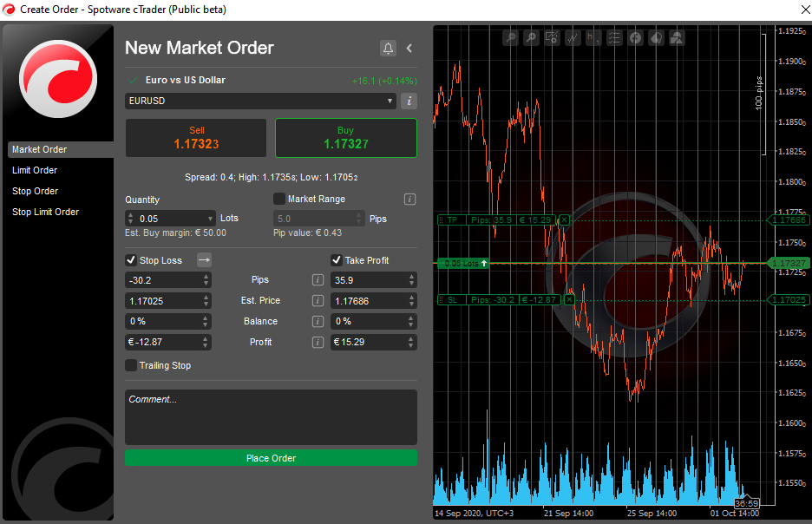The width and height of the screenshot is (812, 524).
Task: Click the 1.17686 take profit price tag
Action: [x=789, y=220]
